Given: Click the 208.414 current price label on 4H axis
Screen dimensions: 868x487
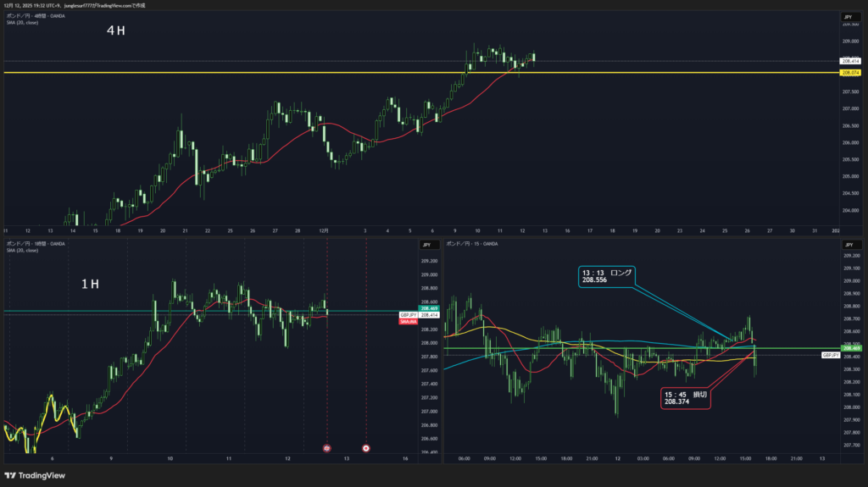Looking at the screenshot, I should point(850,61).
